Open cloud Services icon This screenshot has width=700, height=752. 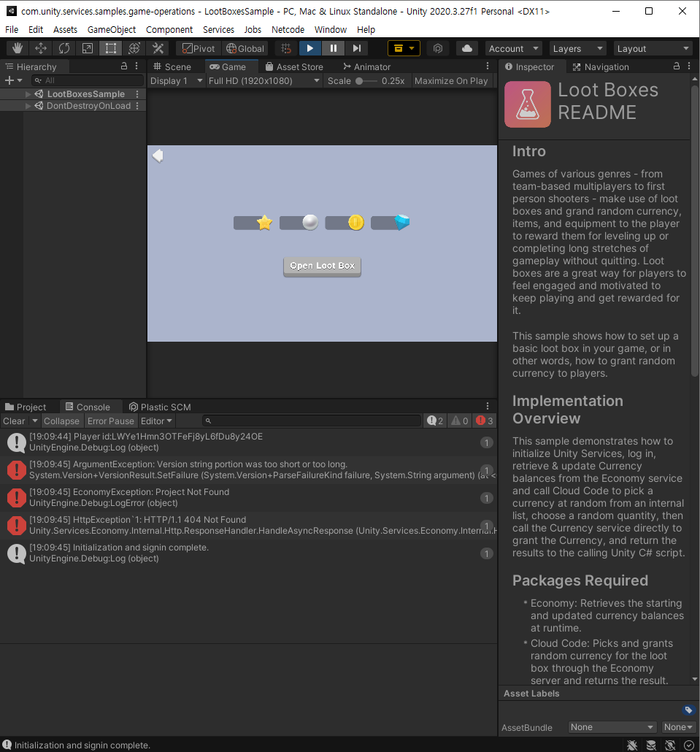467,48
